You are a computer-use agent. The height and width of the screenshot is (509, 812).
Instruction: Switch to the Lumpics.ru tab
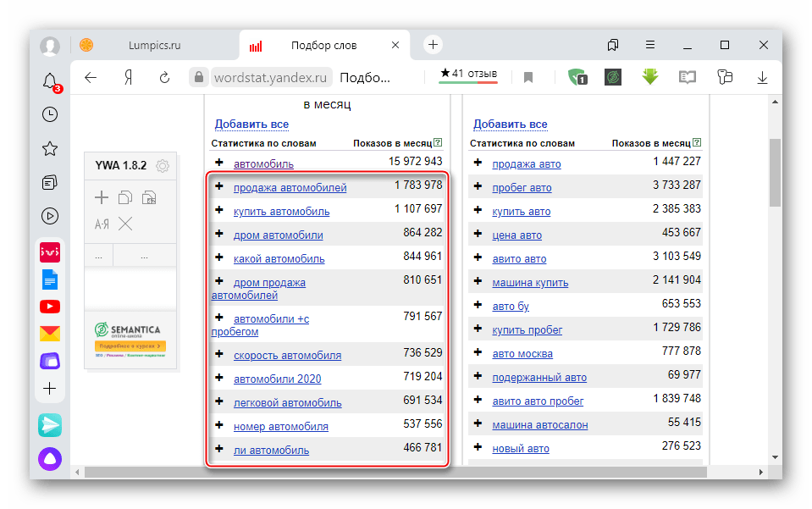[154, 45]
